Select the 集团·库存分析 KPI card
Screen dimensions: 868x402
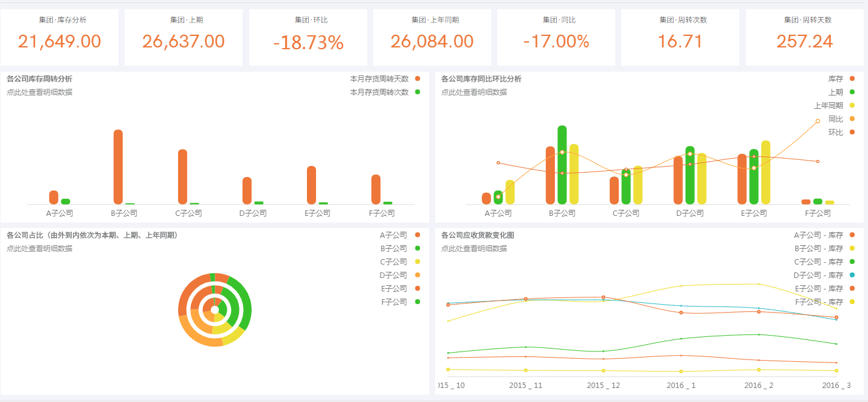point(59,36)
